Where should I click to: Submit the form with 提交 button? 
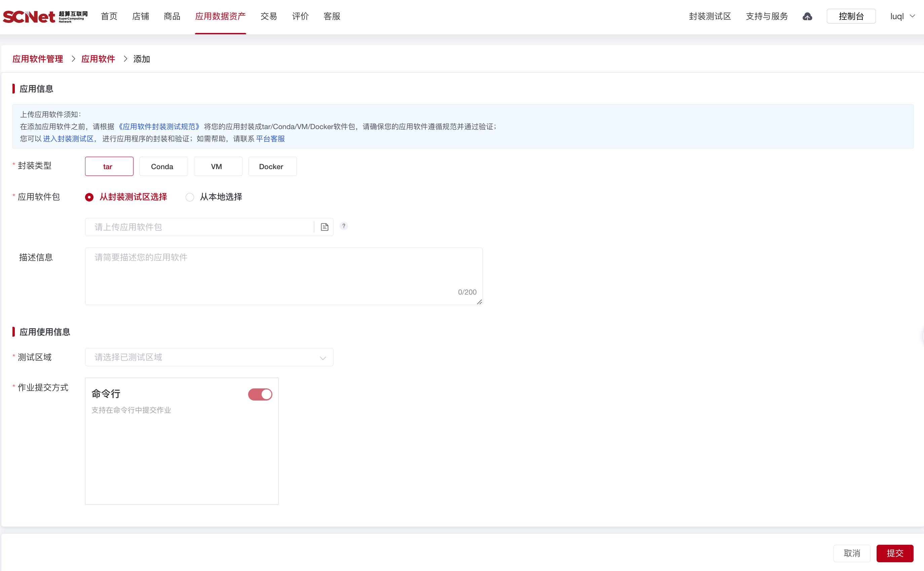895,553
